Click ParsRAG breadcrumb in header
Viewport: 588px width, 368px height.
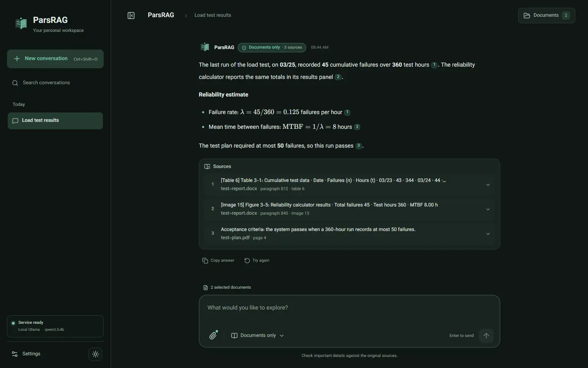point(161,15)
